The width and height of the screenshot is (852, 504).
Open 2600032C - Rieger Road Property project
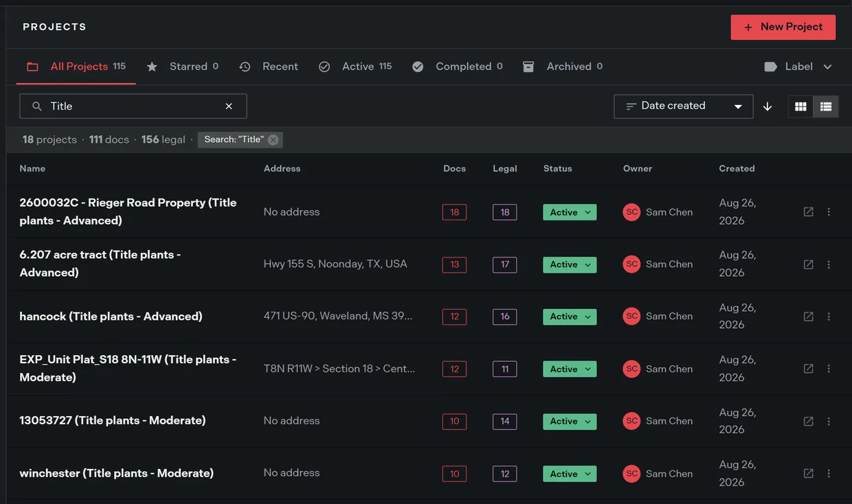(x=128, y=211)
